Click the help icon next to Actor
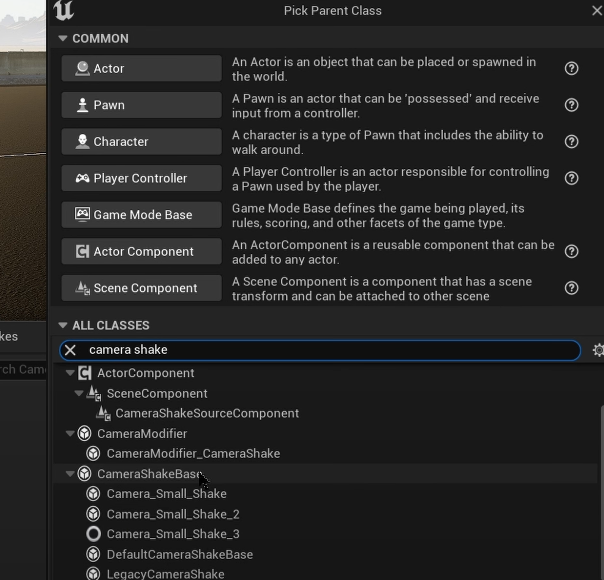604x580 pixels. click(x=572, y=69)
